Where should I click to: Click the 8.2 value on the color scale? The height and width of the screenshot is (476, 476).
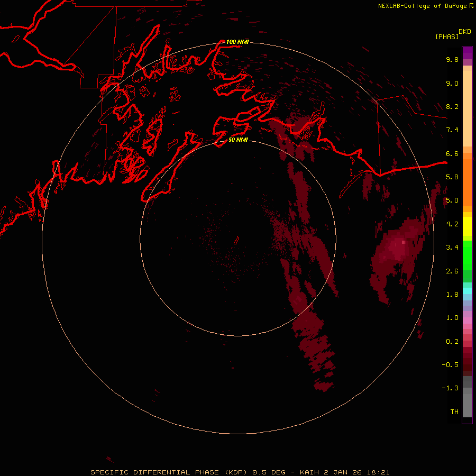452,106
